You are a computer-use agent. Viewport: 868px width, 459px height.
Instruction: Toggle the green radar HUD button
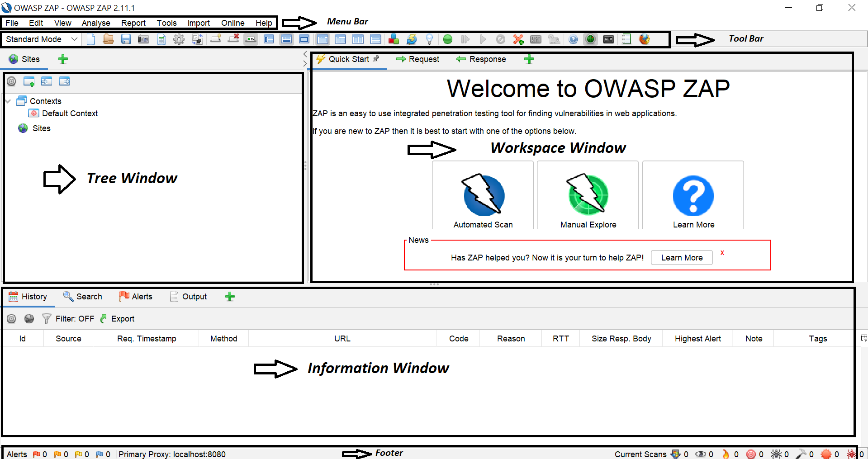[590, 39]
